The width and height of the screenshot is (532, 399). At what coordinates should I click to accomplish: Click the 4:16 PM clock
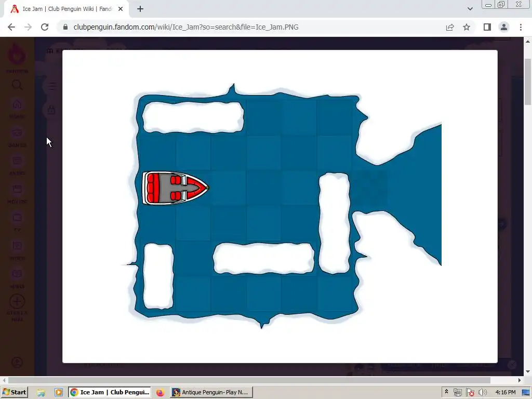coord(505,392)
